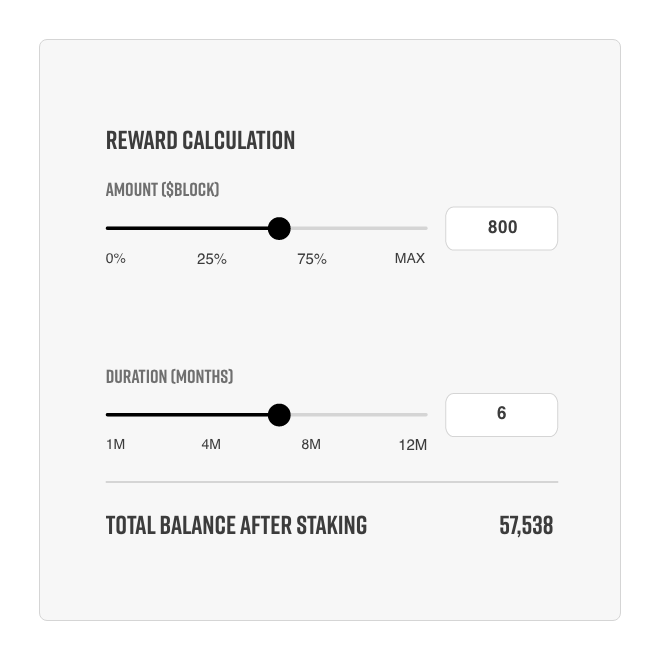
Task: Click the unfilled amount track right of handle
Action: pos(359,228)
